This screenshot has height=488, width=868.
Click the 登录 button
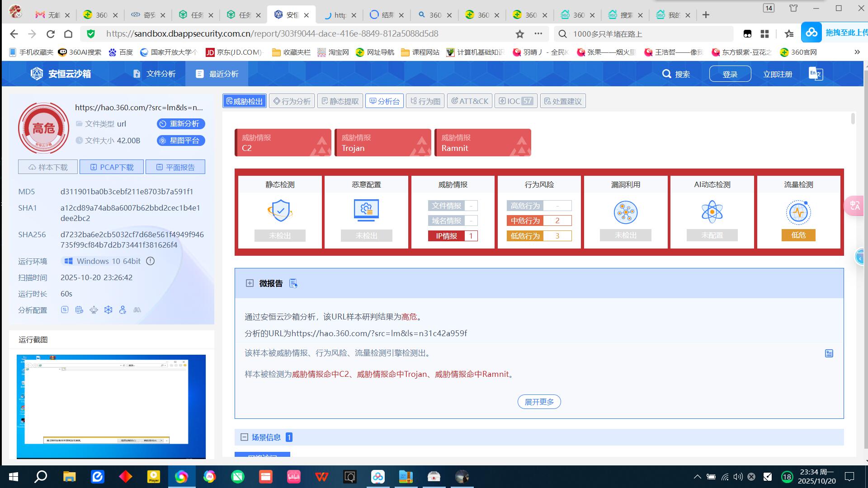point(730,74)
